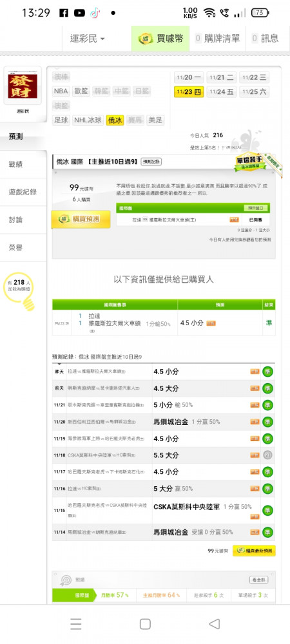Tap the Android home square icon

(145, 624)
